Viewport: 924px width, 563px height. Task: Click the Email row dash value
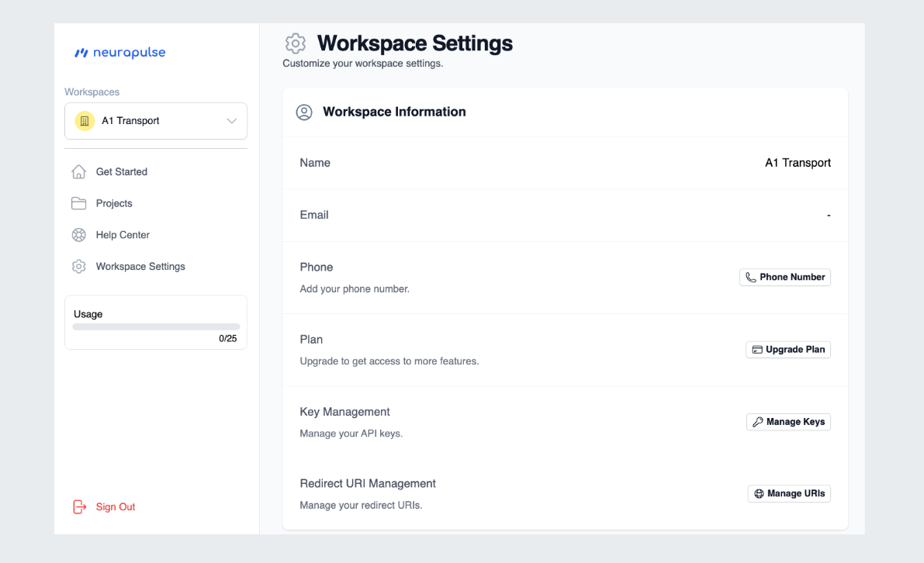point(828,215)
